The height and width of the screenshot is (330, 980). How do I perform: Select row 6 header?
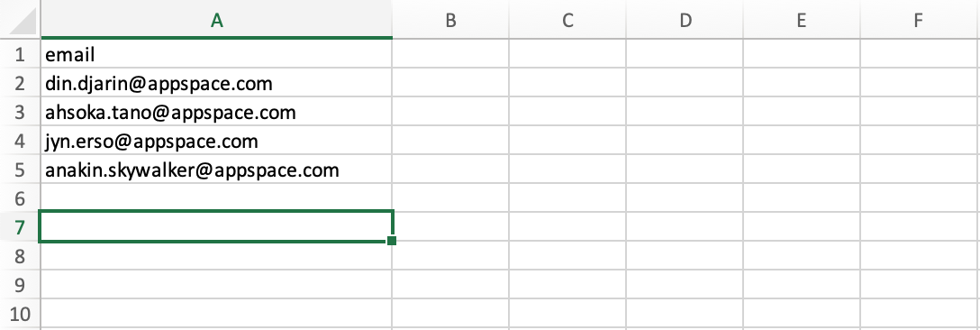20,197
